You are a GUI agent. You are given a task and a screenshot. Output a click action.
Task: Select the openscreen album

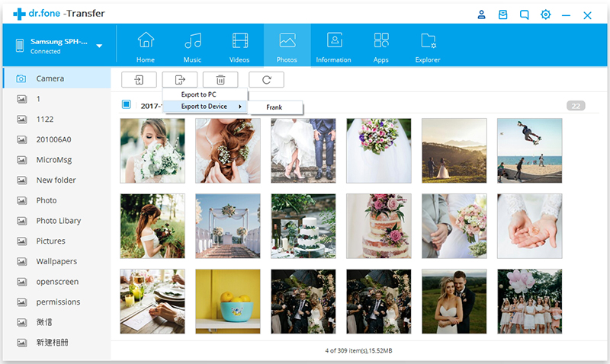(x=56, y=282)
